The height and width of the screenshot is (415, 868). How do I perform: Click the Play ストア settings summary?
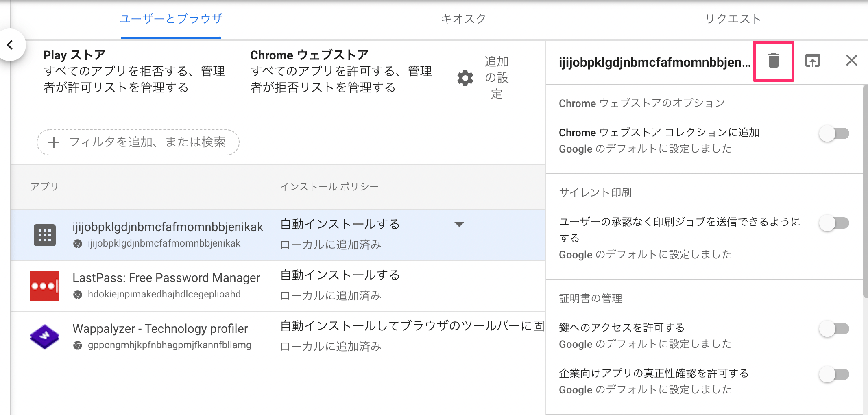click(x=134, y=72)
